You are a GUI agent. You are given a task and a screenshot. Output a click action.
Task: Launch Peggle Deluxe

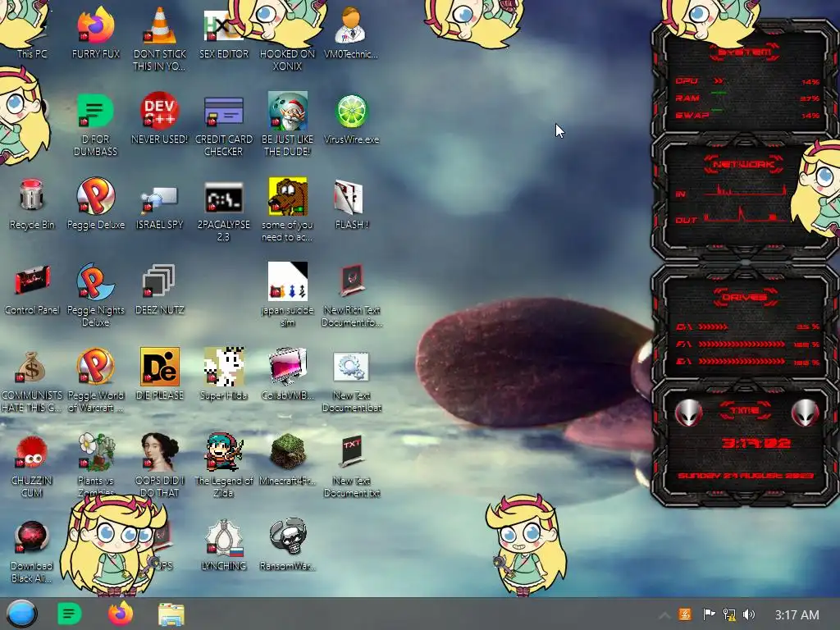coord(95,196)
